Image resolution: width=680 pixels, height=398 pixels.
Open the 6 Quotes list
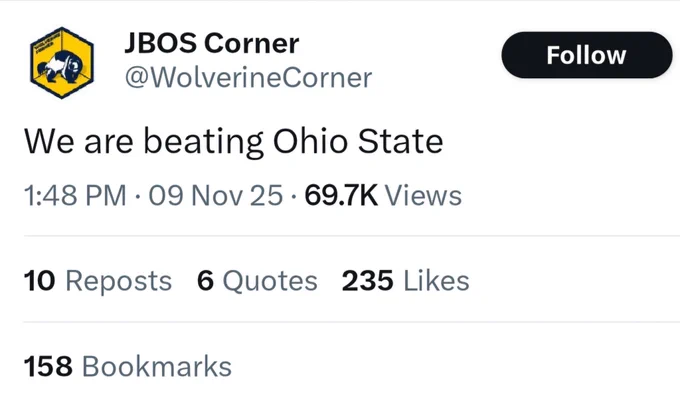(257, 281)
